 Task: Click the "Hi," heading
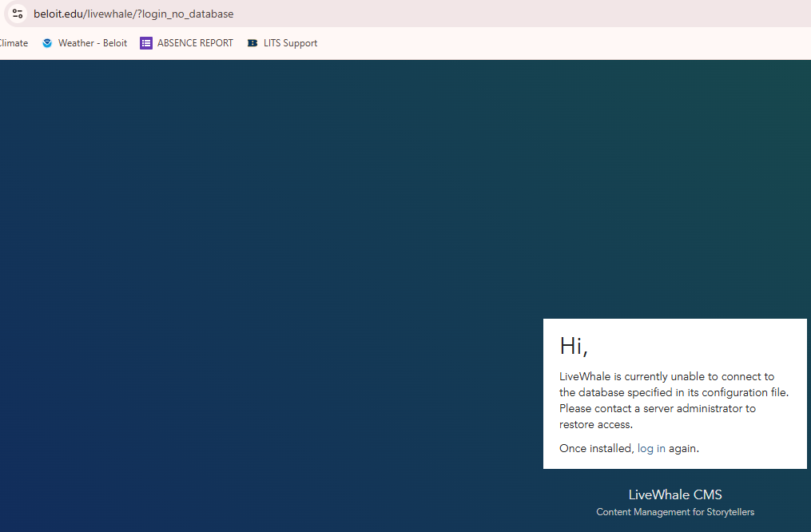click(x=573, y=346)
